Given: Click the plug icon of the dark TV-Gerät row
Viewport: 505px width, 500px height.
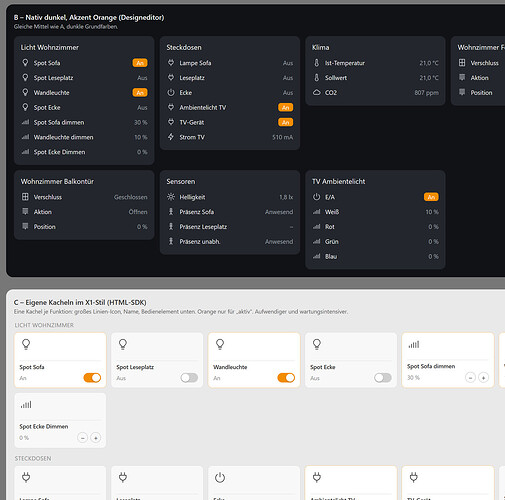Looking at the screenshot, I should (x=171, y=122).
